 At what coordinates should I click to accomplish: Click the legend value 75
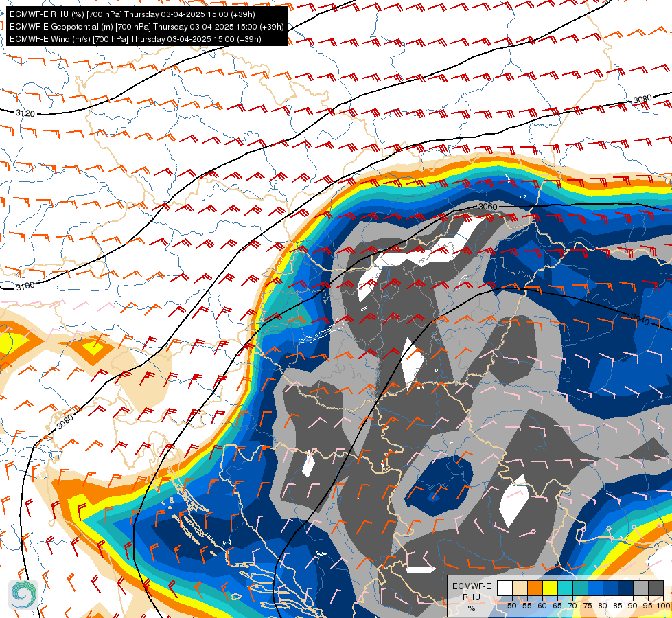pyautogui.click(x=588, y=606)
